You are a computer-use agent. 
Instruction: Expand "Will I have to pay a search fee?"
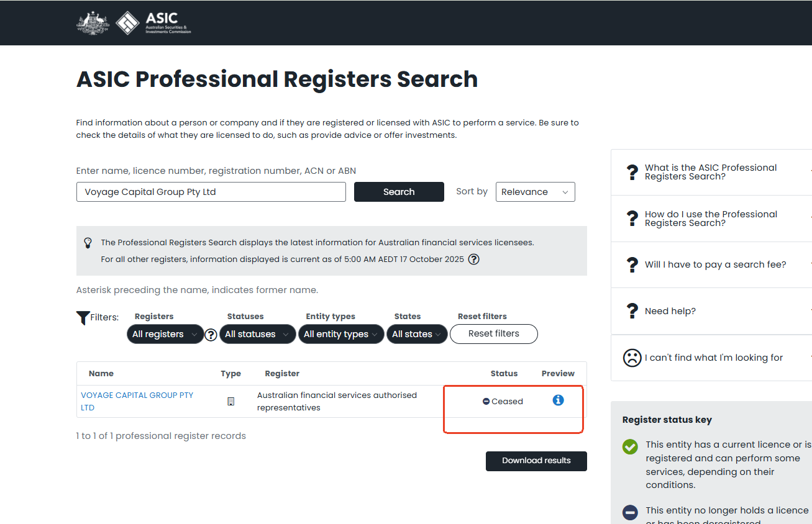click(x=715, y=264)
